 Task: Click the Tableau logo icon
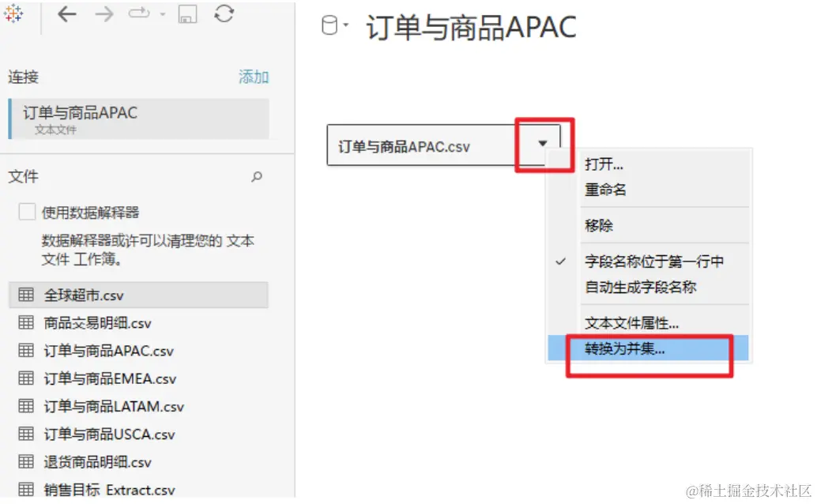coord(13,14)
